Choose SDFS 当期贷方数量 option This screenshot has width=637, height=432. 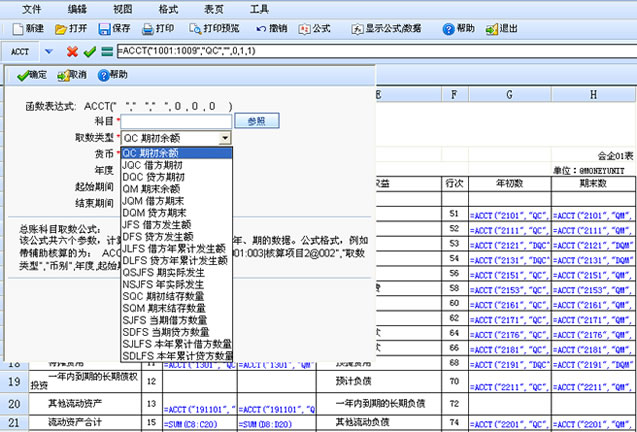177,332
